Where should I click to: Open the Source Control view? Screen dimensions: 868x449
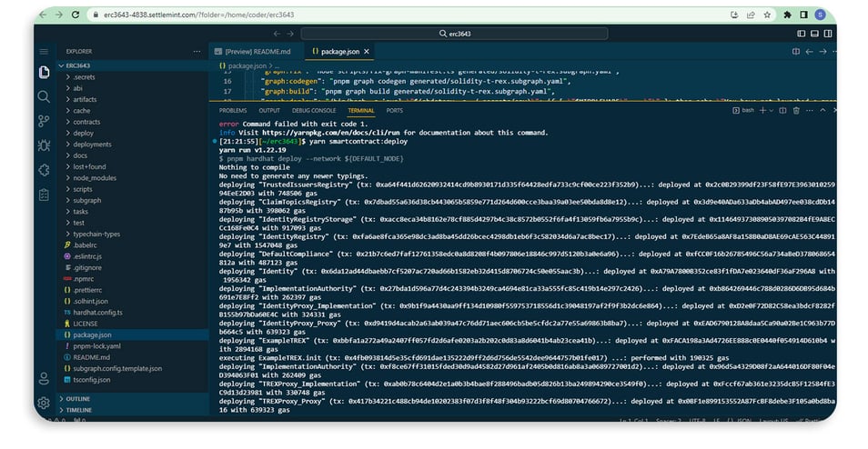click(44, 121)
